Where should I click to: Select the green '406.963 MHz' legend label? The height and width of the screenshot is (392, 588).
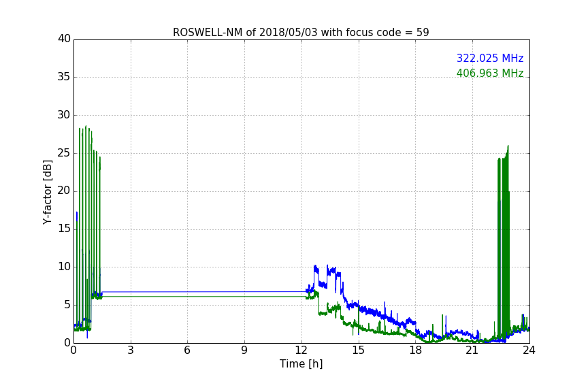pos(490,73)
